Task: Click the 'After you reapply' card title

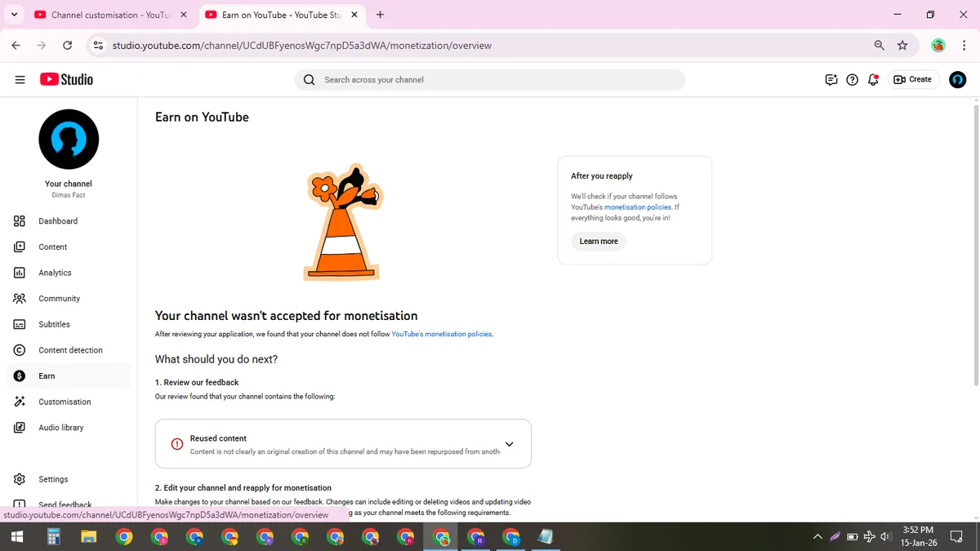Action: click(x=602, y=176)
